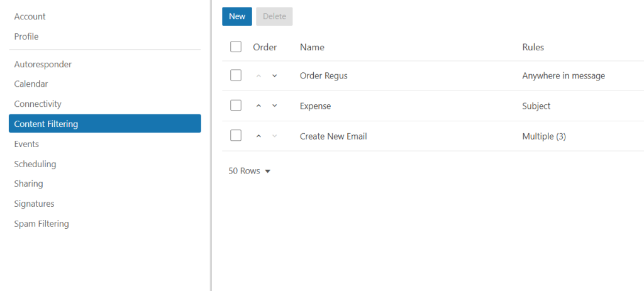
Task: Open the Create New Email filter rule
Action: 333,136
